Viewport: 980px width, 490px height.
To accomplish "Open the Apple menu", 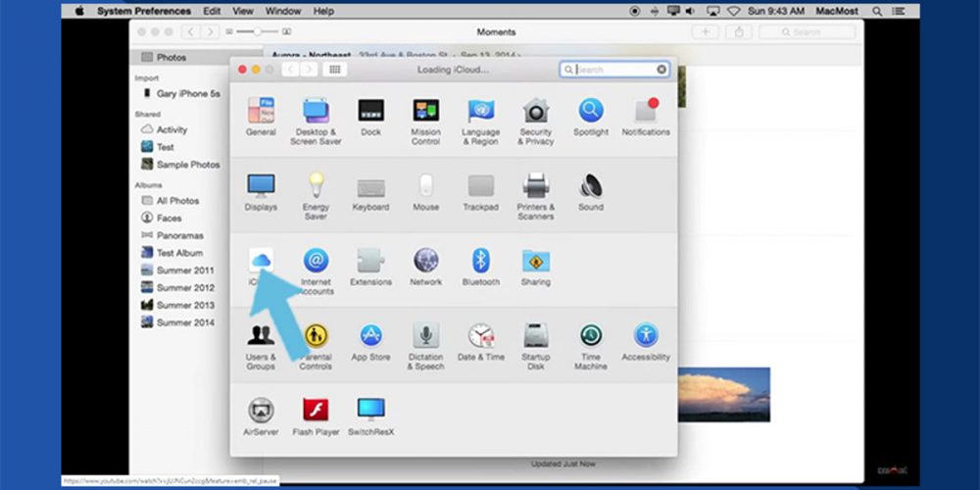I will tap(79, 11).
